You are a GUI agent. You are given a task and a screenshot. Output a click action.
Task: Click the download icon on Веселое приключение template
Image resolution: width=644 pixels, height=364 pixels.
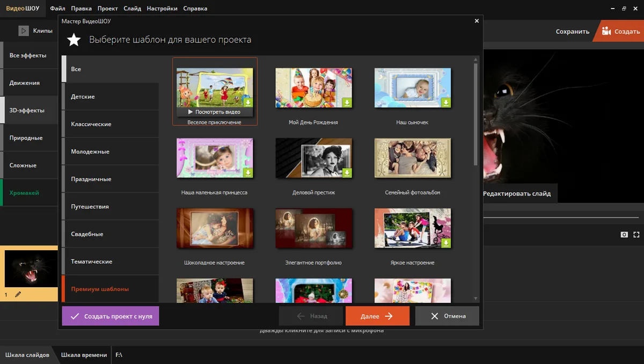click(x=248, y=103)
